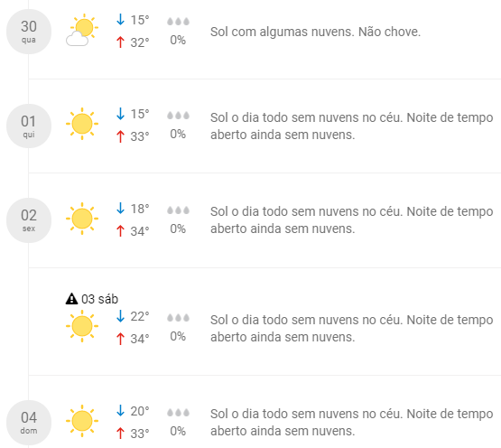
Task: Click the blue minimum arrow at 22°
Action: [120, 316]
